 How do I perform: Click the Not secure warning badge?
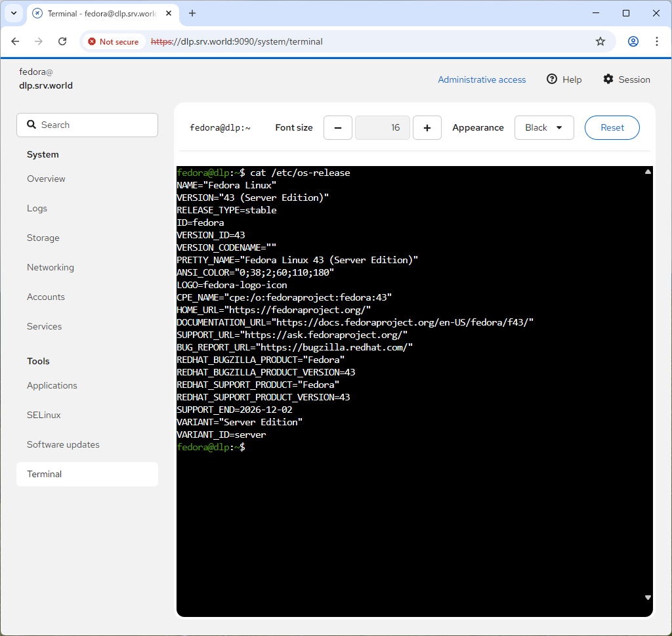coord(113,41)
